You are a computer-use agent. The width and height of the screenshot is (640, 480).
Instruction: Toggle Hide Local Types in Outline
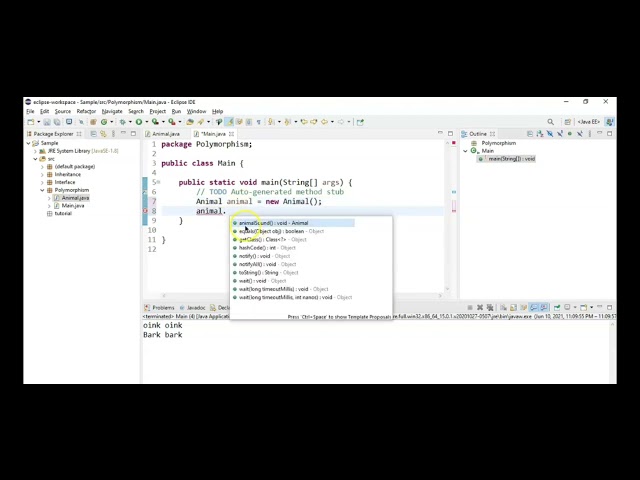(580, 133)
